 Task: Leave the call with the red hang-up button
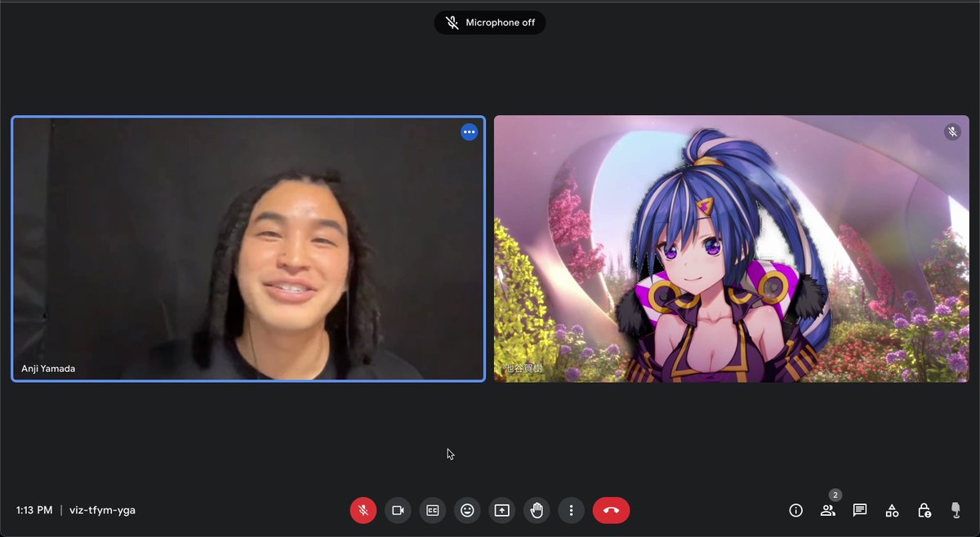(611, 510)
